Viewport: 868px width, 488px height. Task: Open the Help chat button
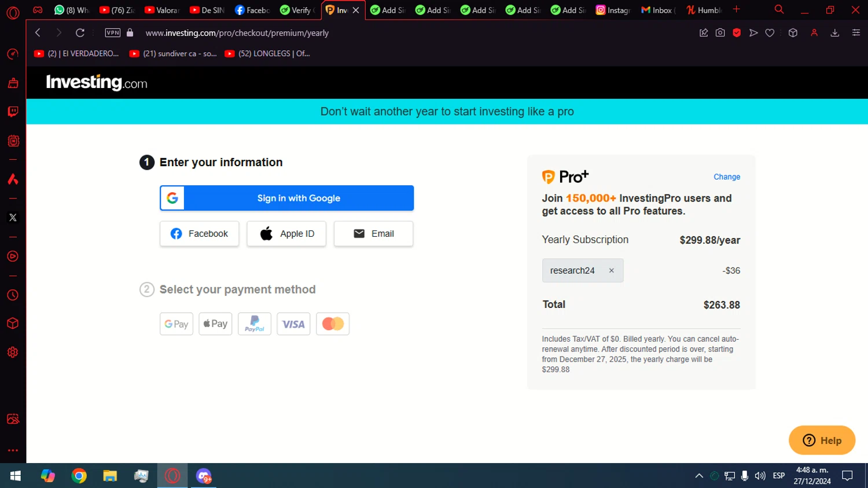[x=822, y=441]
